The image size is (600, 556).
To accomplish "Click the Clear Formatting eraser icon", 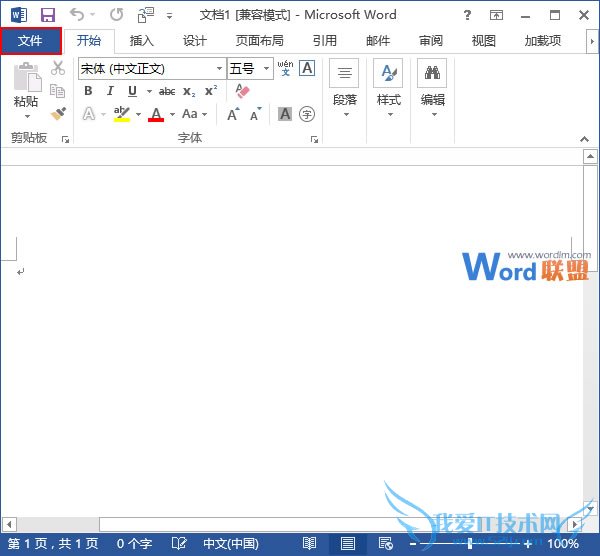I will point(242,91).
